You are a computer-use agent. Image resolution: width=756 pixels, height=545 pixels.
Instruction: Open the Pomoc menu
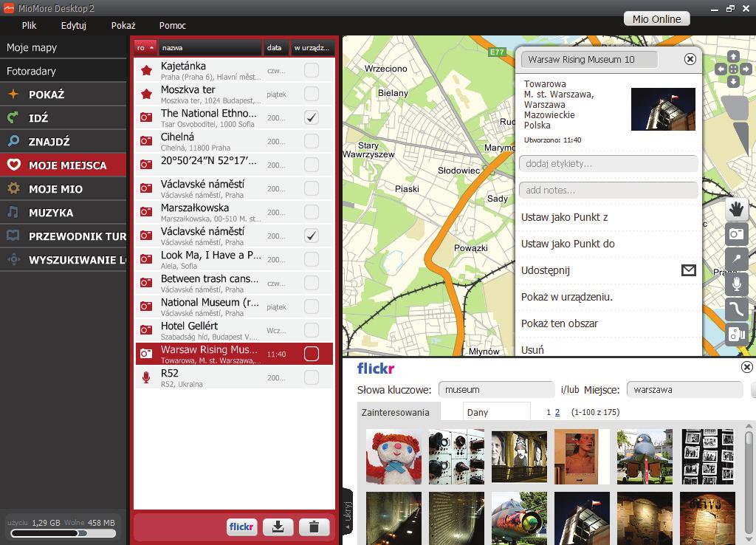point(173,26)
